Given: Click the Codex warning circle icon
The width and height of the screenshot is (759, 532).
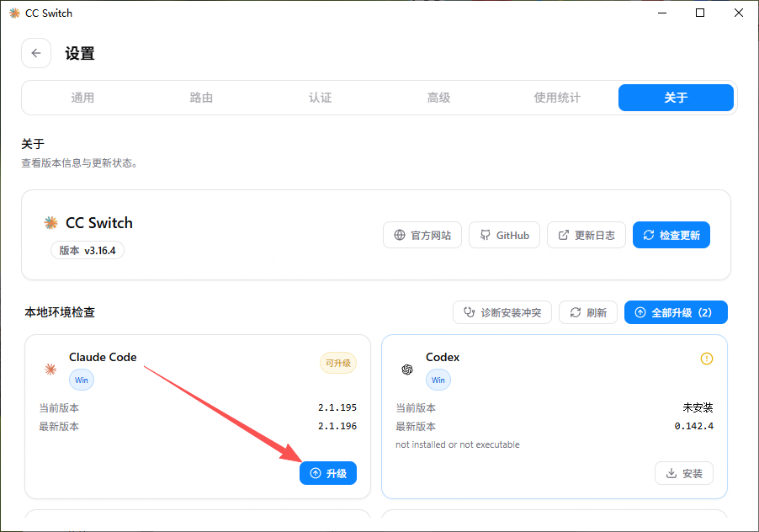Looking at the screenshot, I should [707, 359].
